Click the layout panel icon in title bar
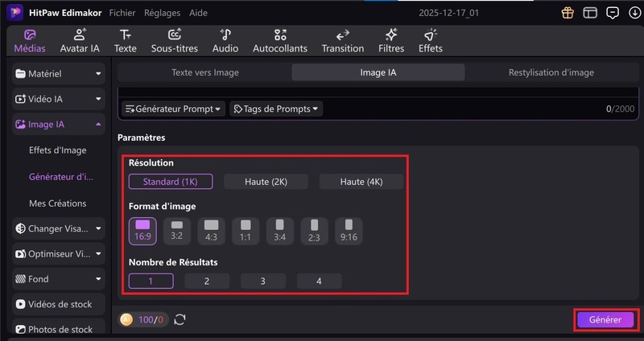644x341 pixels. coord(590,13)
